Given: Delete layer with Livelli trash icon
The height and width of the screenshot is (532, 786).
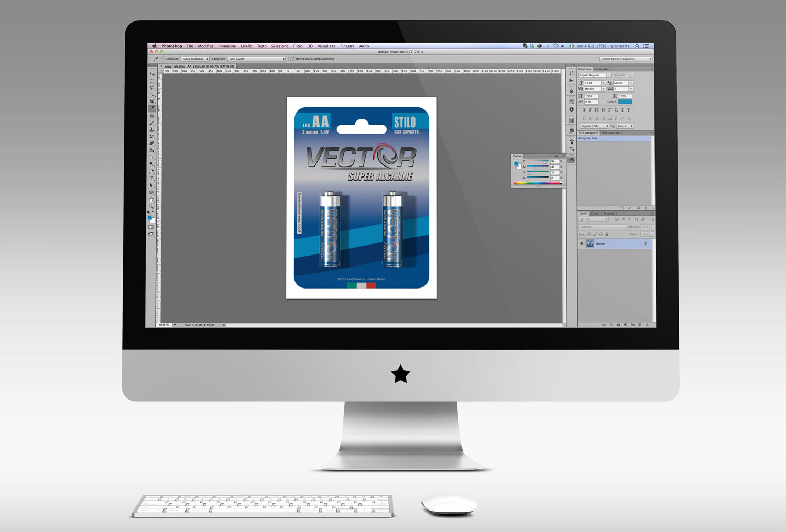Looking at the screenshot, I should [647, 325].
